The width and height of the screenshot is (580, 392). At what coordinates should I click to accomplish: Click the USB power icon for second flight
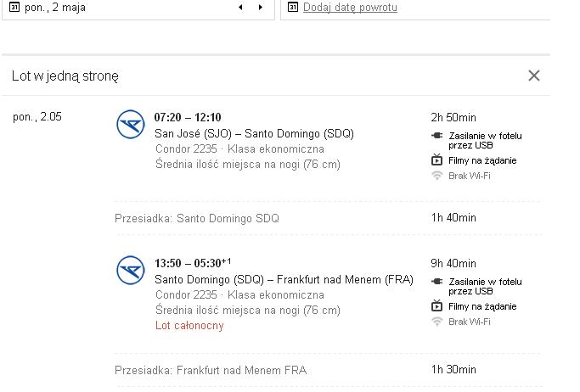coord(436,282)
